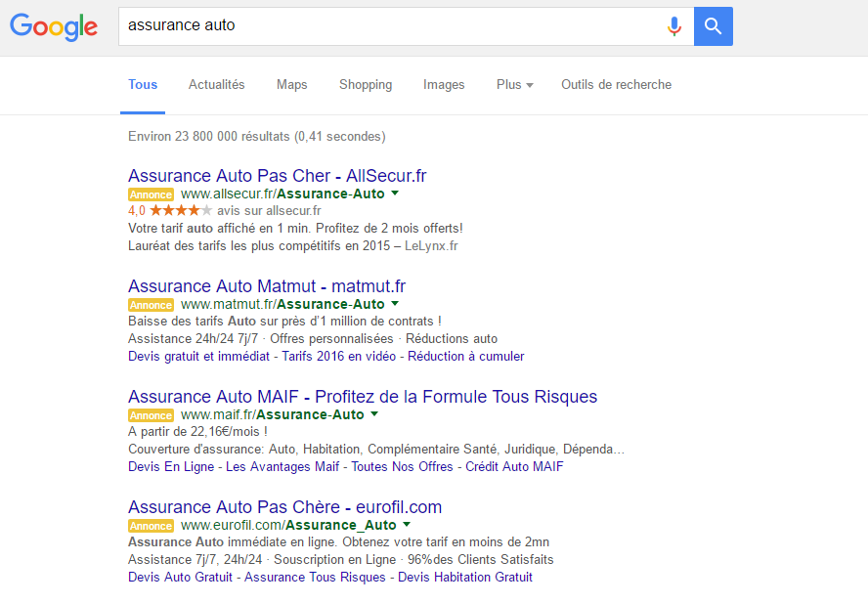The image size is (868, 604).
Task: Click the blue search magnifier button
Action: click(x=713, y=26)
